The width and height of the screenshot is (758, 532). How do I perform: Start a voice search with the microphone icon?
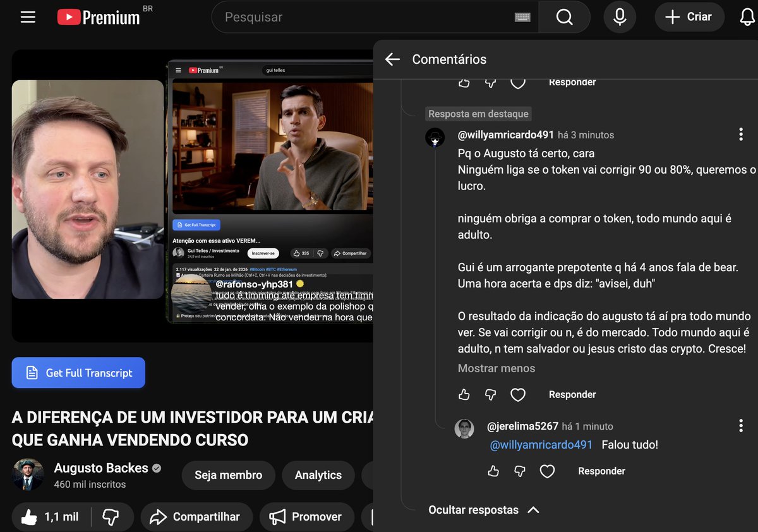click(x=620, y=17)
